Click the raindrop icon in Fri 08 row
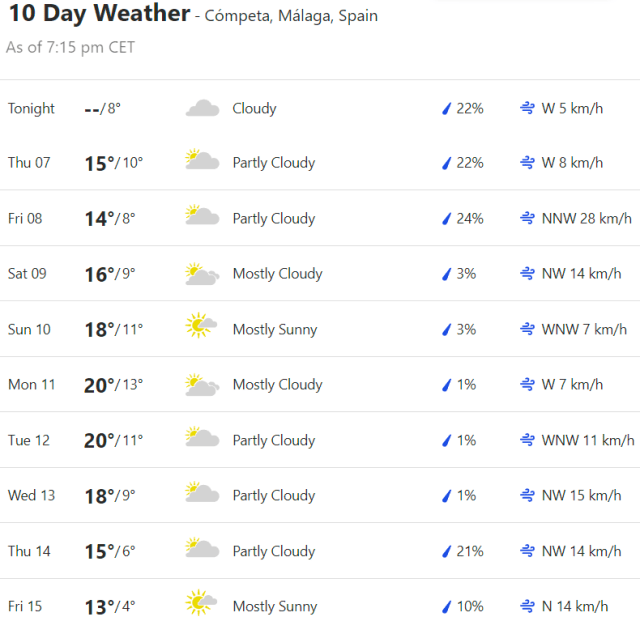The height and width of the screenshot is (621, 640). tap(446, 219)
